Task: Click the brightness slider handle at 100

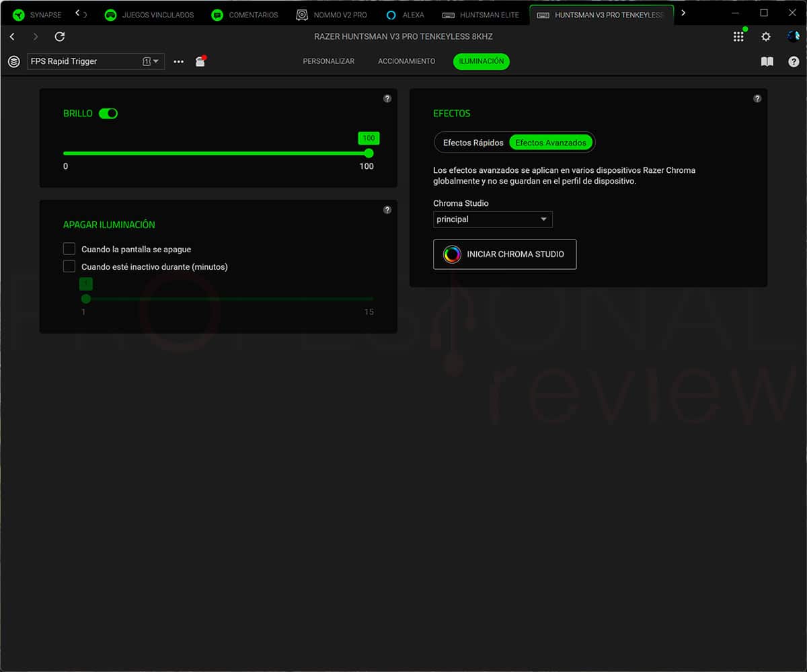Action: pos(369,153)
